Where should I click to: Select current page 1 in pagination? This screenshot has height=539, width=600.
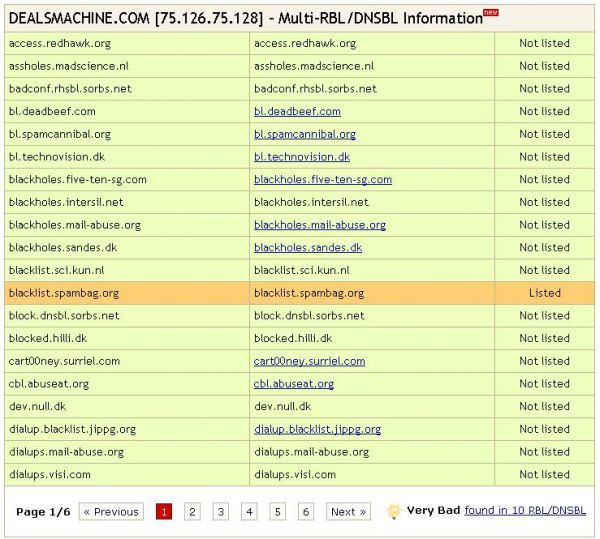pyautogui.click(x=164, y=512)
